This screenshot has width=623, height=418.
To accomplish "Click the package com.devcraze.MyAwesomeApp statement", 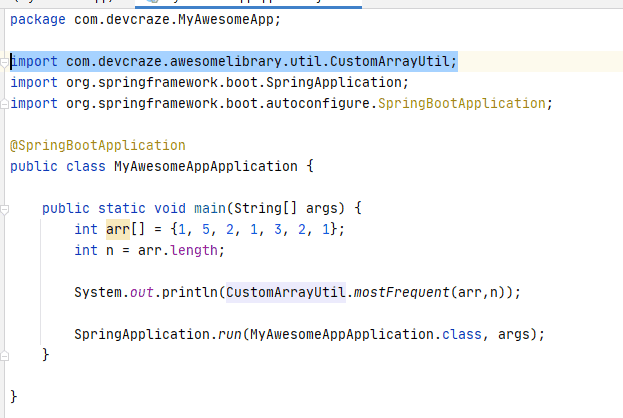I will [145, 18].
